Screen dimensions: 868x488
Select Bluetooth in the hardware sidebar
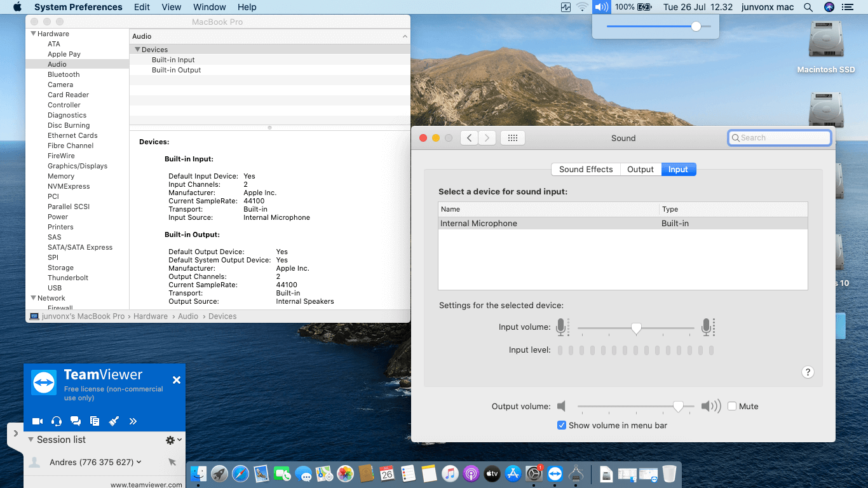pos(64,74)
